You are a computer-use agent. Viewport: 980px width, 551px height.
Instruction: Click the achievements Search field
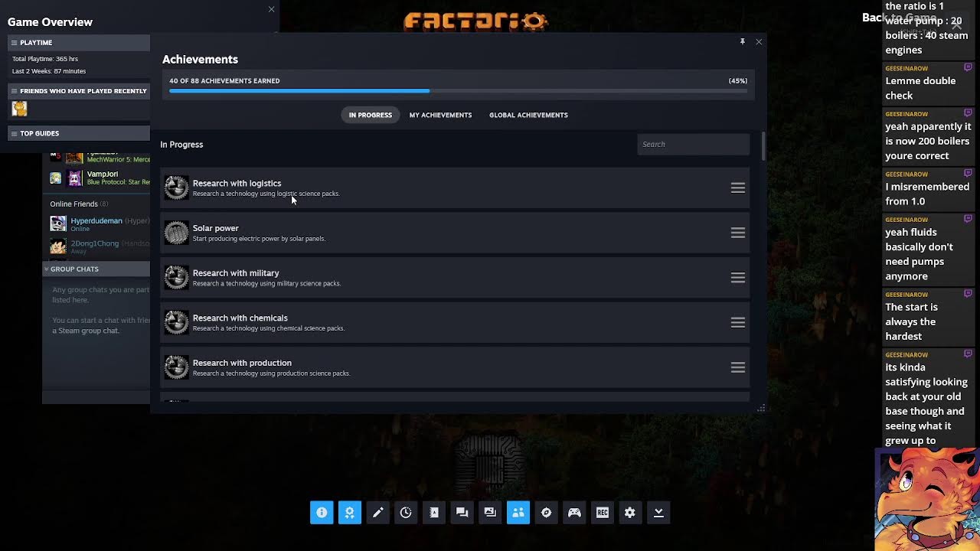693,144
